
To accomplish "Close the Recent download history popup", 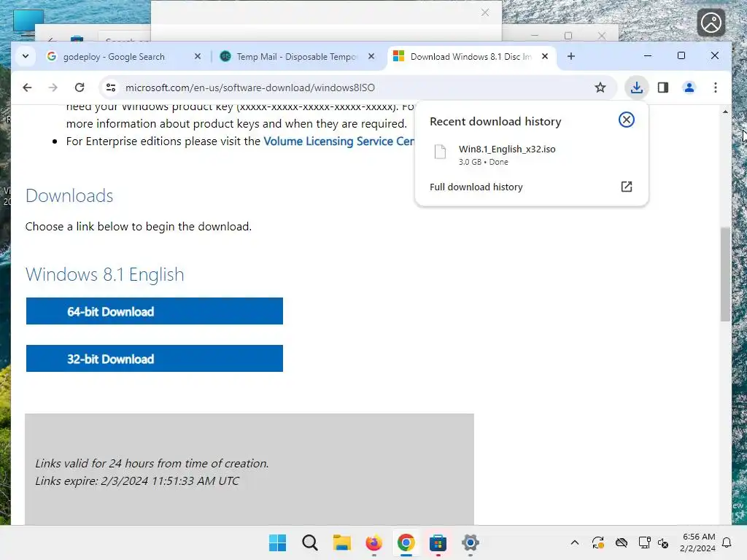I will click(627, 120).
